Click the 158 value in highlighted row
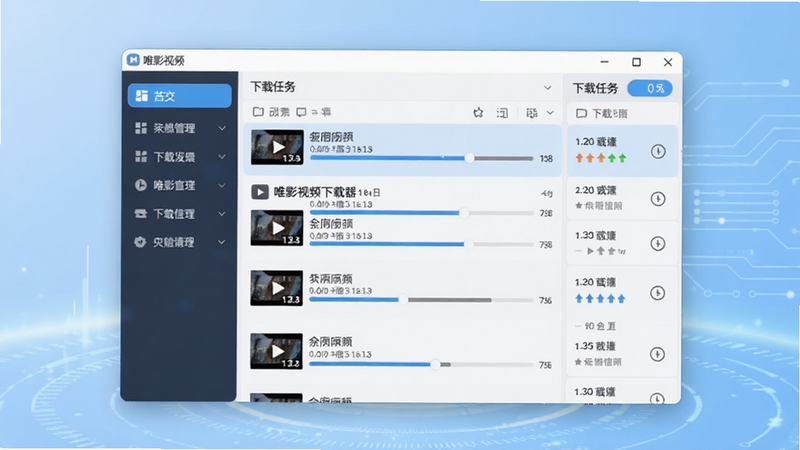This screenshot has height=450, width=800. tap(546, 159)
